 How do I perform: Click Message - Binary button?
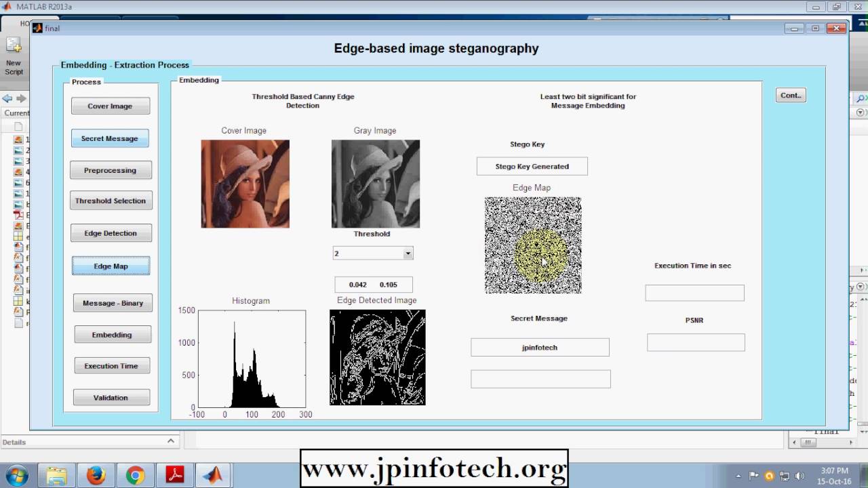113,303
